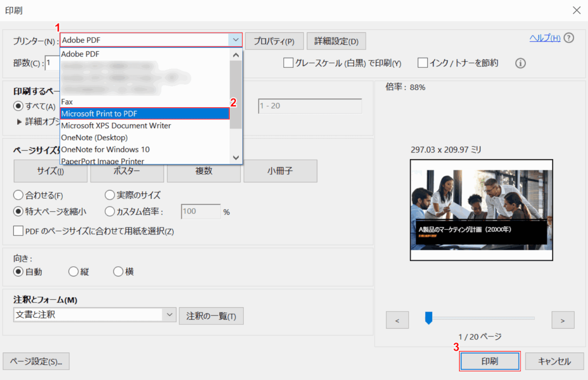Expand the 詳細オプション section
Screen dimensions: 588x380
coord(19,122)
